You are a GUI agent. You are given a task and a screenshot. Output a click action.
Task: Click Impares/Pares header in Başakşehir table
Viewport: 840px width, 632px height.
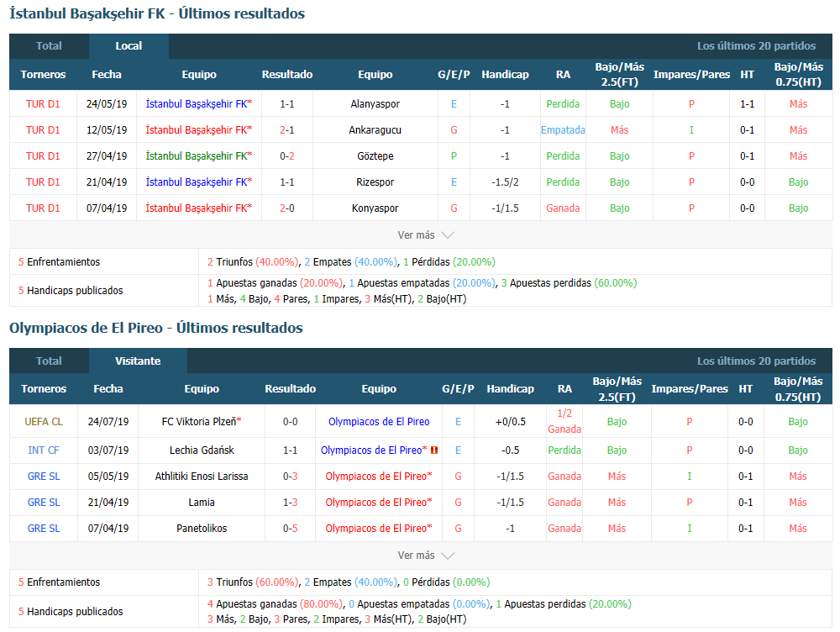[x=691, y=75]
